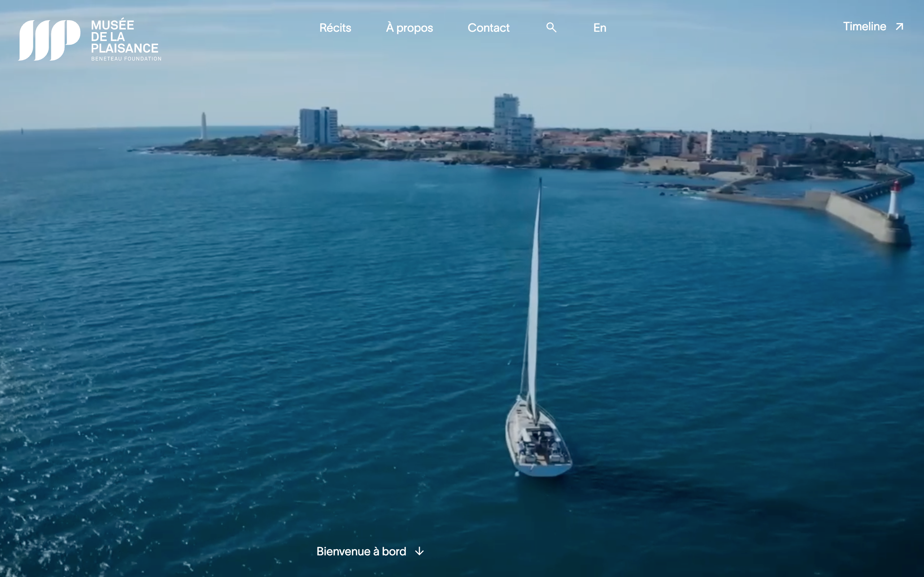924x577 pixels.
Task: Click the down arrow next to Bienvenue à bord
Action: click(x=419, y=551)
